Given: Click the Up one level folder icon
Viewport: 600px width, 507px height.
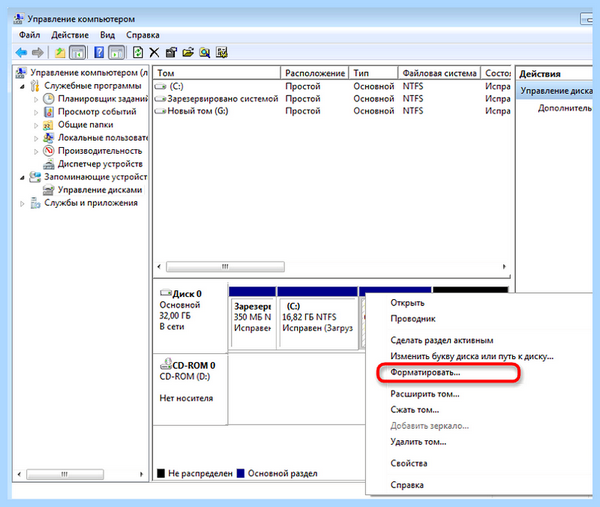Looking at the screenshot, I should click(60, 52).
